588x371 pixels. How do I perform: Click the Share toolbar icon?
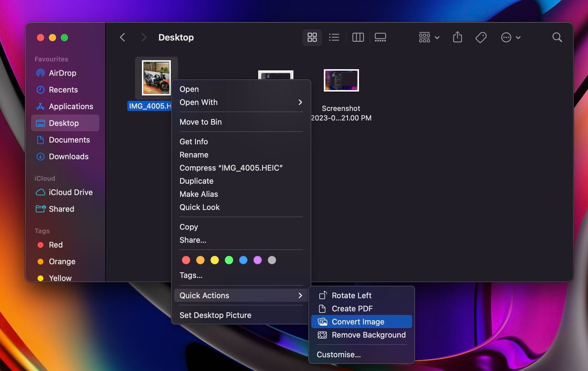coord(457,37)
